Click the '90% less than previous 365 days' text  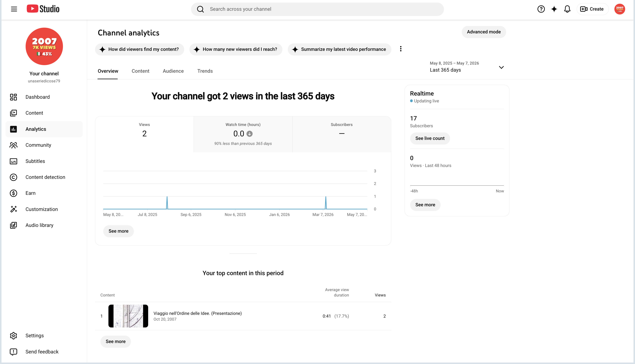point(243,143)
